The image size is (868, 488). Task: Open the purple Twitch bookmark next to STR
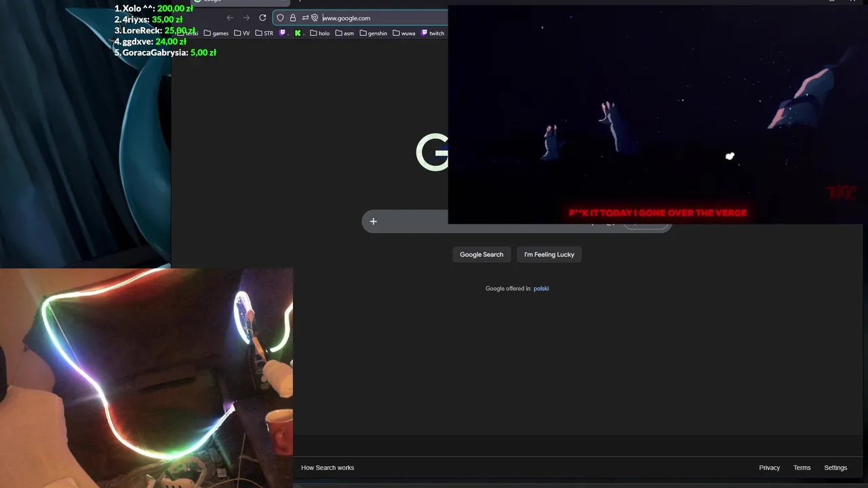click(x=283, y=33)
